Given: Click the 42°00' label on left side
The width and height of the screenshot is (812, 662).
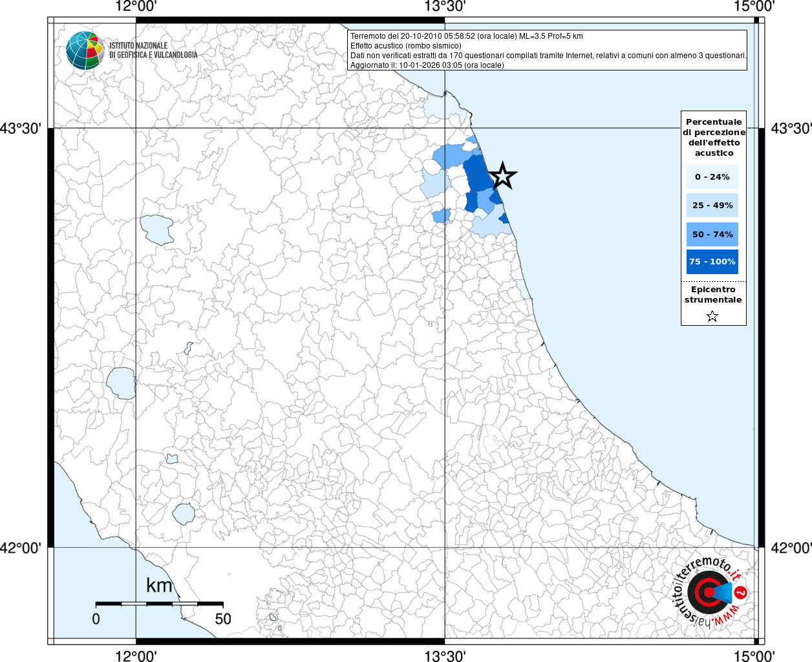Looking at the screenshot, I should pos(21,548).
